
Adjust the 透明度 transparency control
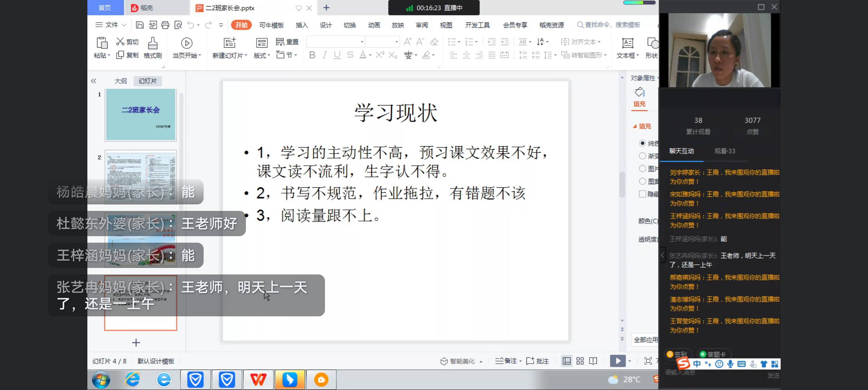[647, 239]
